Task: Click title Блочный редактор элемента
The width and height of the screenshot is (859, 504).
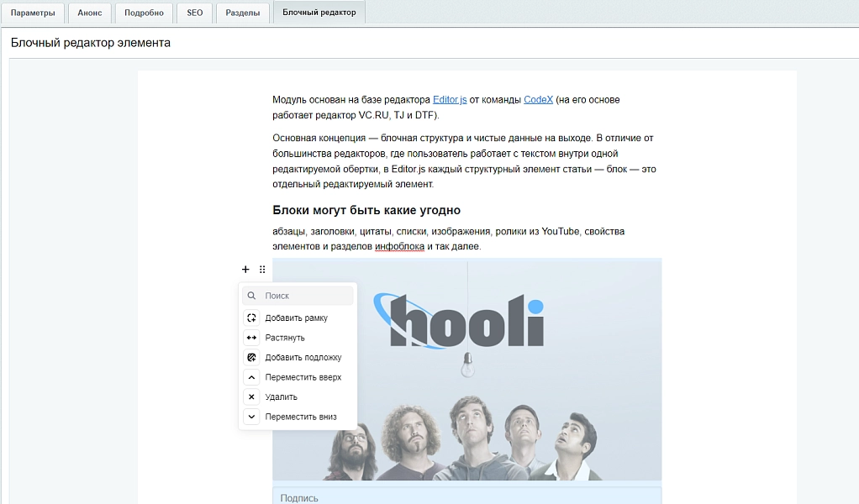Action: [x=91, y=43]
